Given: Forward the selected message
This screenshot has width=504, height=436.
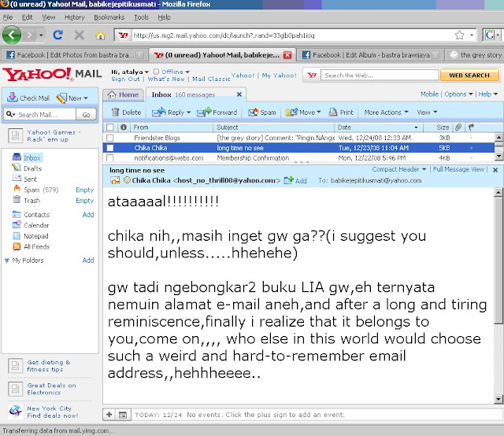Looking at the screenshot, I should pos(217,112).
